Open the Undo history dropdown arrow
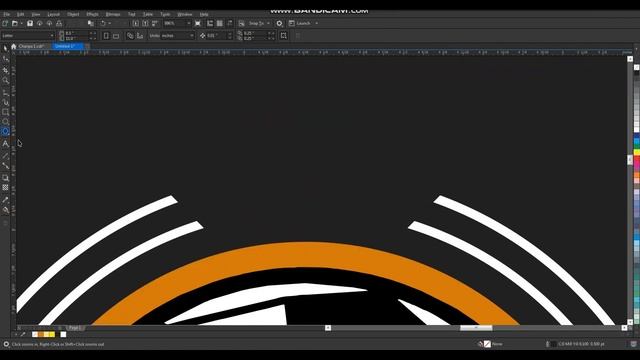 tap(110, 24)
